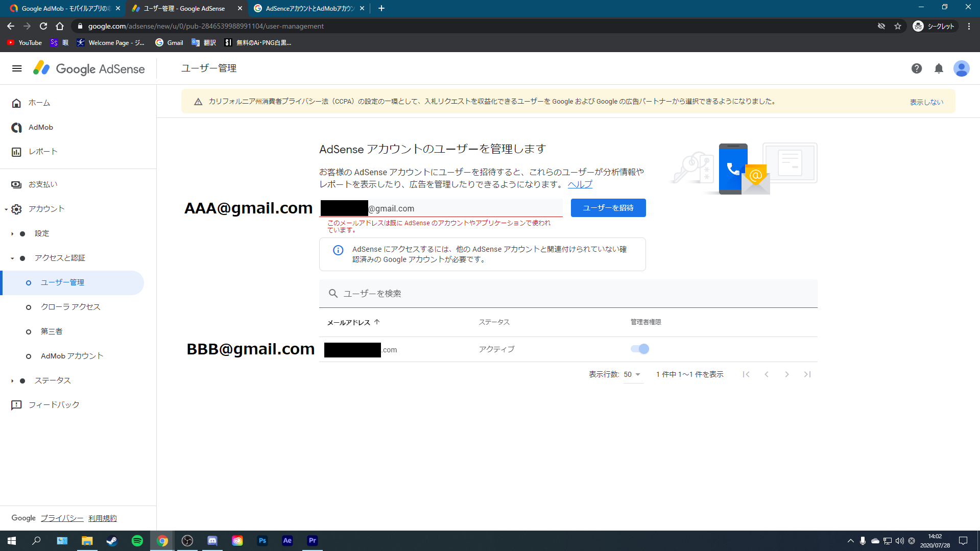Open the new tab plus button
The width and height of the screenshot is (980, 551).
(381, 8)
